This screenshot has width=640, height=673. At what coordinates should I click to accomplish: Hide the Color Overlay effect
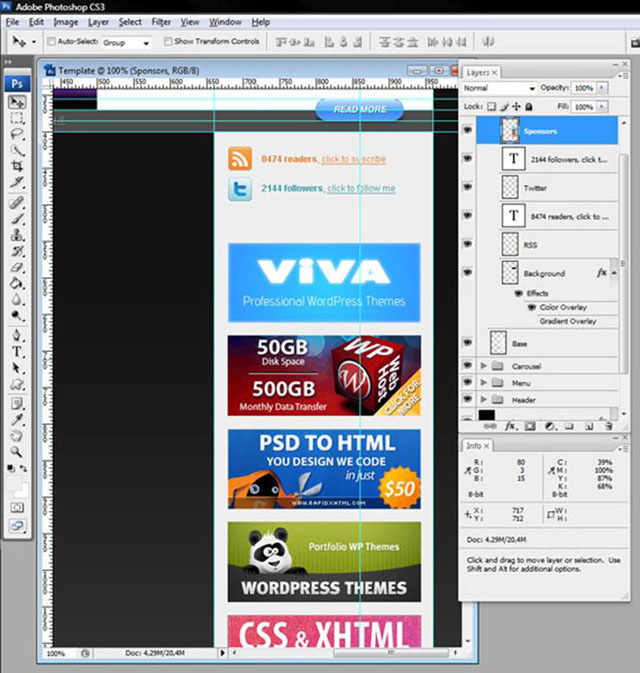pyautogui.click(x=532, y=307)
